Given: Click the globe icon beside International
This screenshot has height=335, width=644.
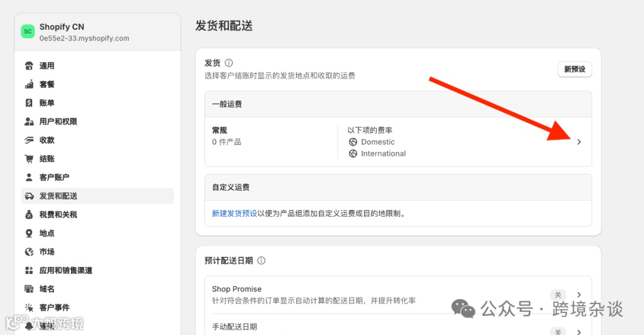Looking at the screenshot, I should [x=353, y=153].
